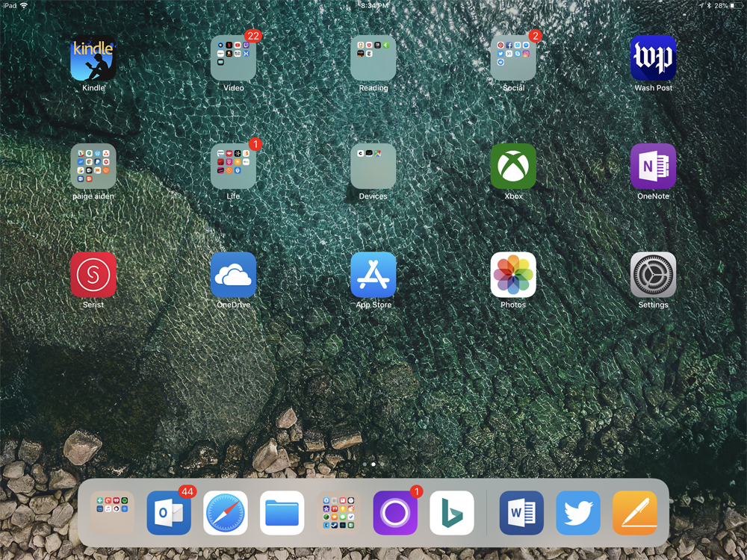Open the Kindle app icon
747x560 pixels.
tap(93, 58)
